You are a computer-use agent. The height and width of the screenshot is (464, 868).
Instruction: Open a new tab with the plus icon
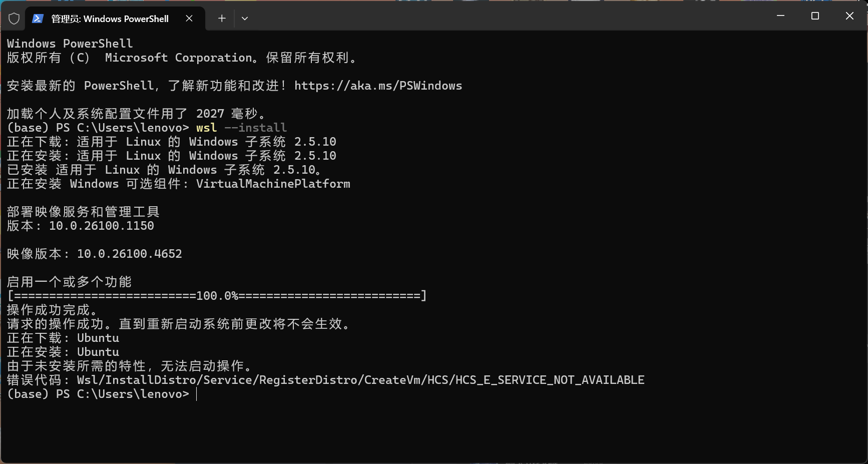222,19
